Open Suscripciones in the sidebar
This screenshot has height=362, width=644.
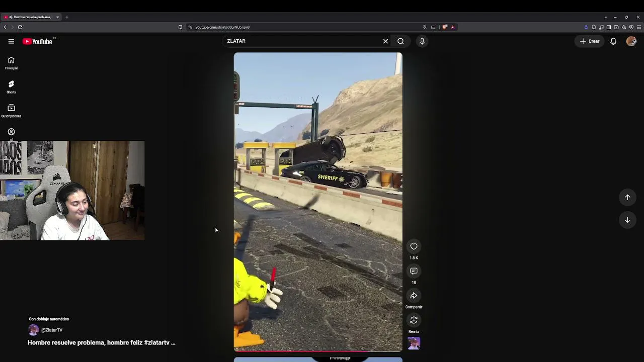tap(11, 111)
